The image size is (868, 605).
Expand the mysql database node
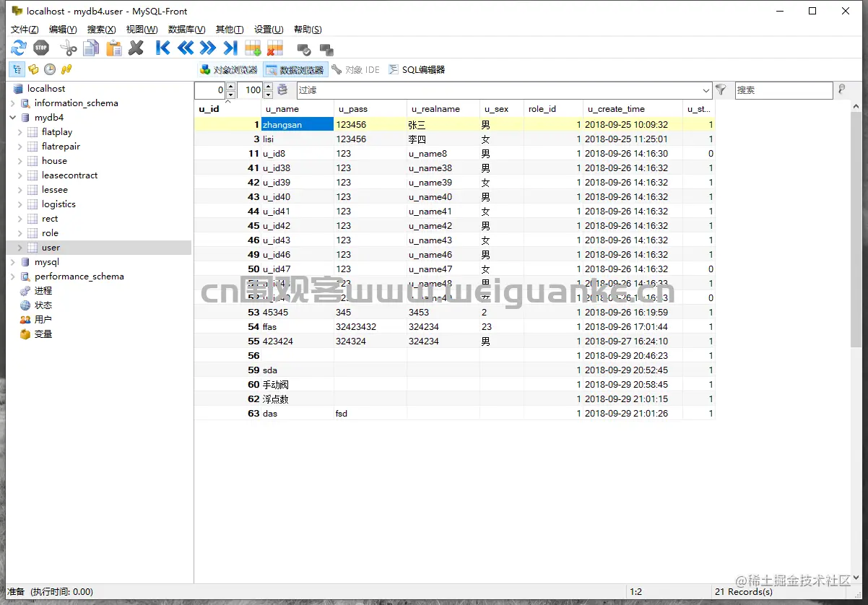pos(12,262)
